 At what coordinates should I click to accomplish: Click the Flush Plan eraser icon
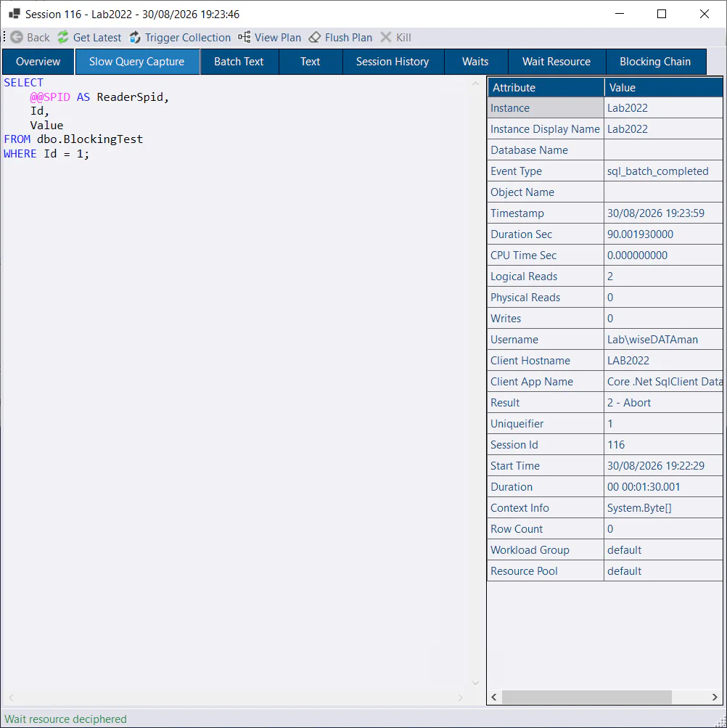[315, 37]
